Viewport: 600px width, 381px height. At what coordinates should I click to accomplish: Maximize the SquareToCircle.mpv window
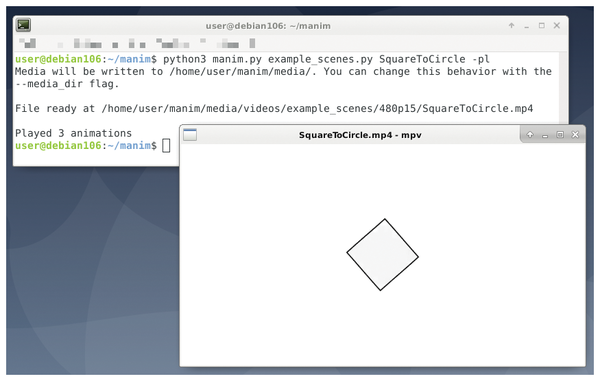click(x=560, y=135)
